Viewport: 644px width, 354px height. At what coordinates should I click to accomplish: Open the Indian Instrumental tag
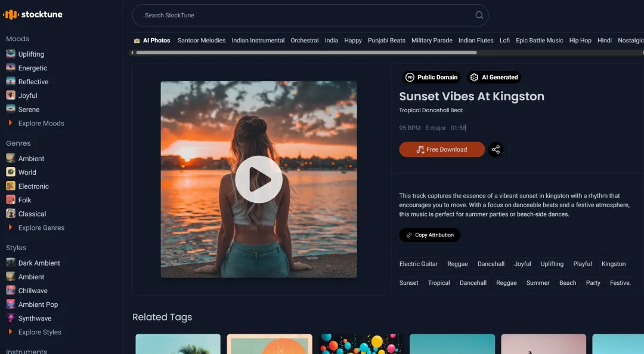(258, 40)
